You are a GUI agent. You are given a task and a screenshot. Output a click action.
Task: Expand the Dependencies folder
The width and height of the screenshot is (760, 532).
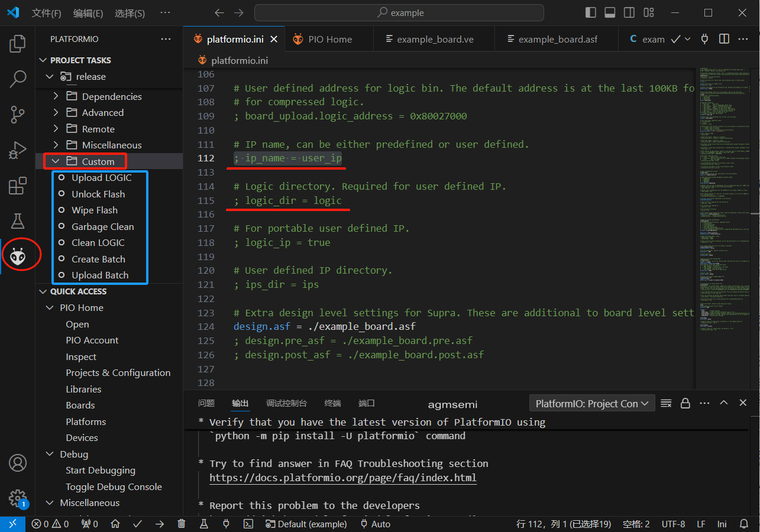56,96
